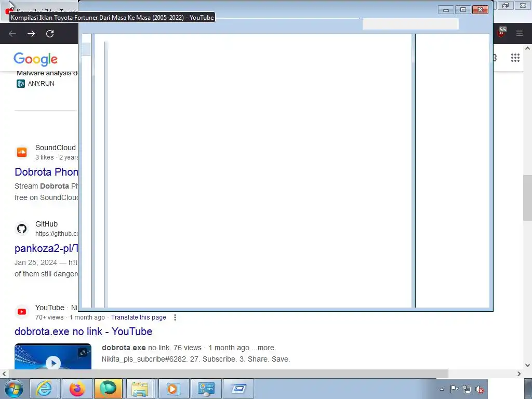
Task: Close the Firefox window
Action: 523,5
